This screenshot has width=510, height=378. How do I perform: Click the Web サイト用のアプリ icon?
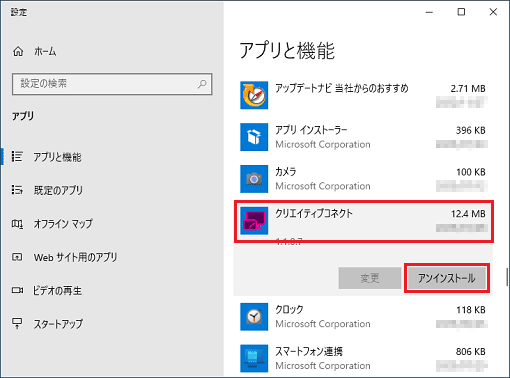17,257
